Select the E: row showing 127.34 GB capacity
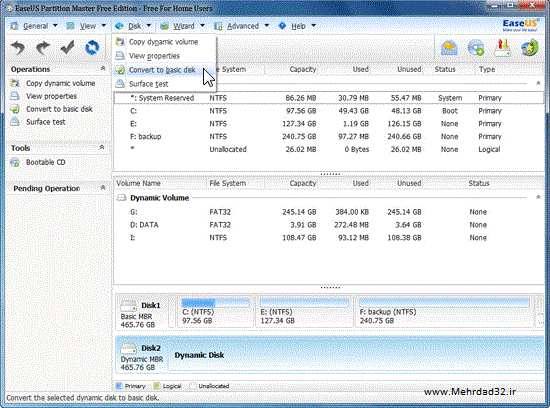 pos(329,124)
